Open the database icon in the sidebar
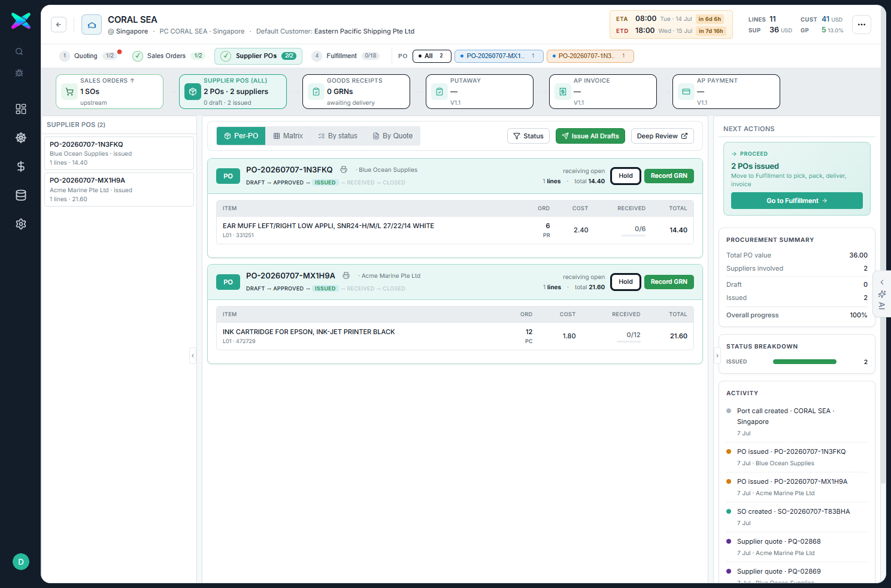The image size is (891, 588). [21, 195]
